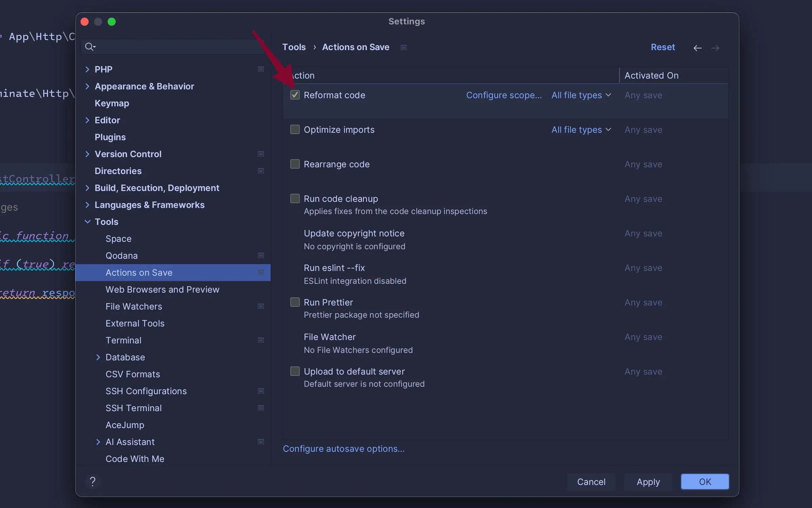Enable Upload to default server checkbox
The height and width of the screenshot is (508, 812).
click(x=295, y=372)
